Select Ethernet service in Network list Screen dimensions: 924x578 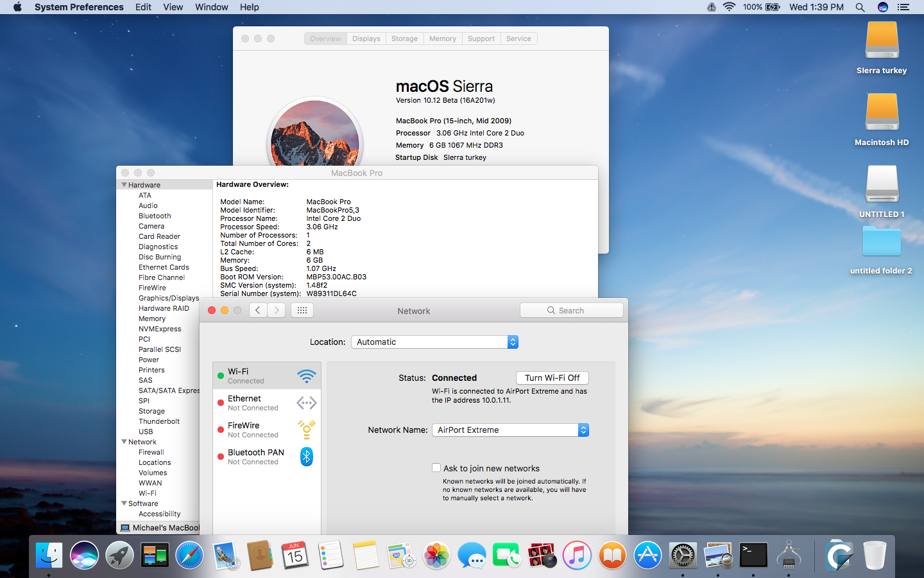tap(267, 403)
